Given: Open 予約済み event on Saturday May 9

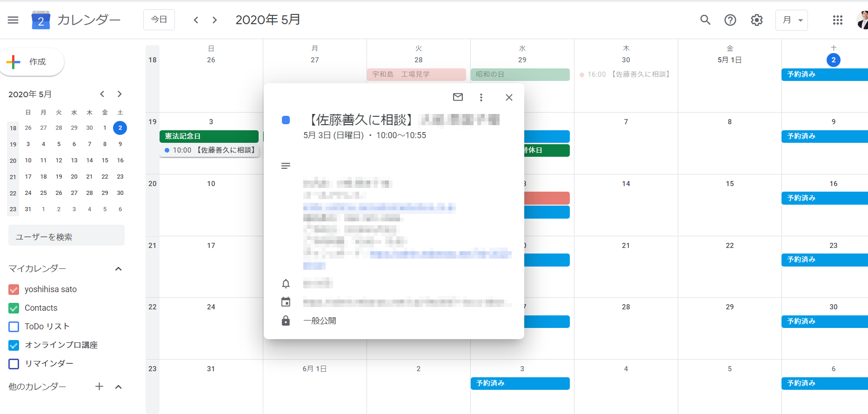Looking at the screenshot, I should [825, 136].
